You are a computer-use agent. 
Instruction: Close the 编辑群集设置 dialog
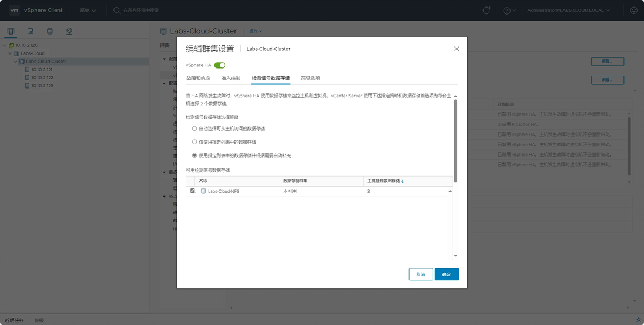457,49
